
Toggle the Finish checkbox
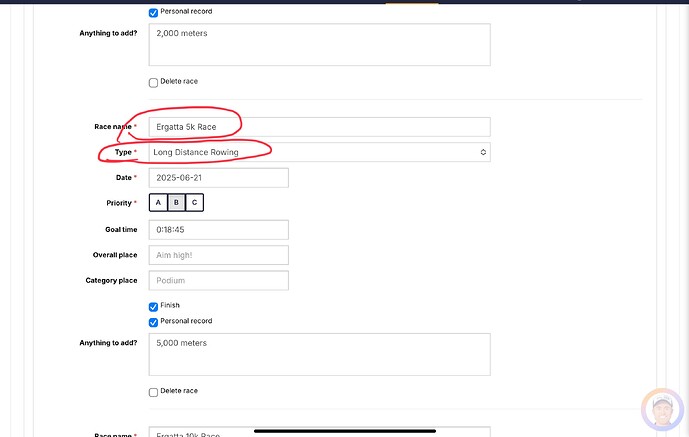[x=153, y=306]
